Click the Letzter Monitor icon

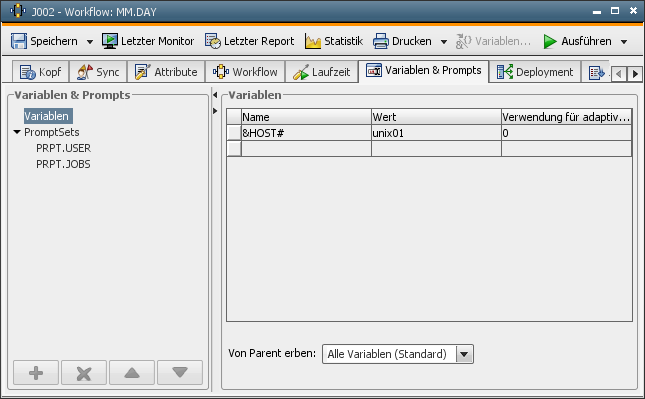coord(110,41)
